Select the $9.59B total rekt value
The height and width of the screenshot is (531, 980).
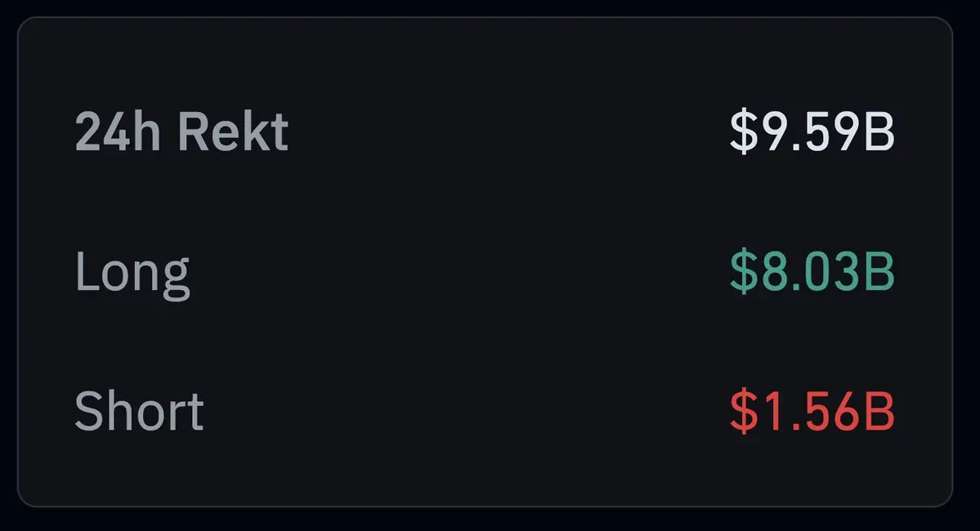coord(812,132)
